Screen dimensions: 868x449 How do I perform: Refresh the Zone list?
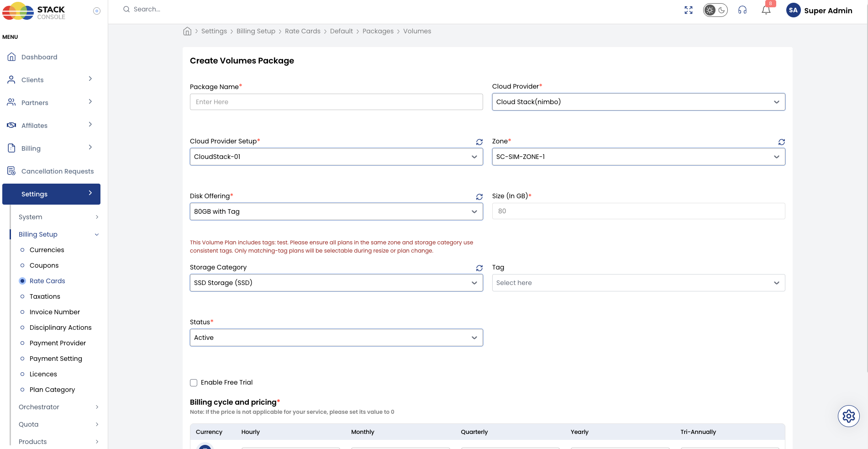point(782,142)
